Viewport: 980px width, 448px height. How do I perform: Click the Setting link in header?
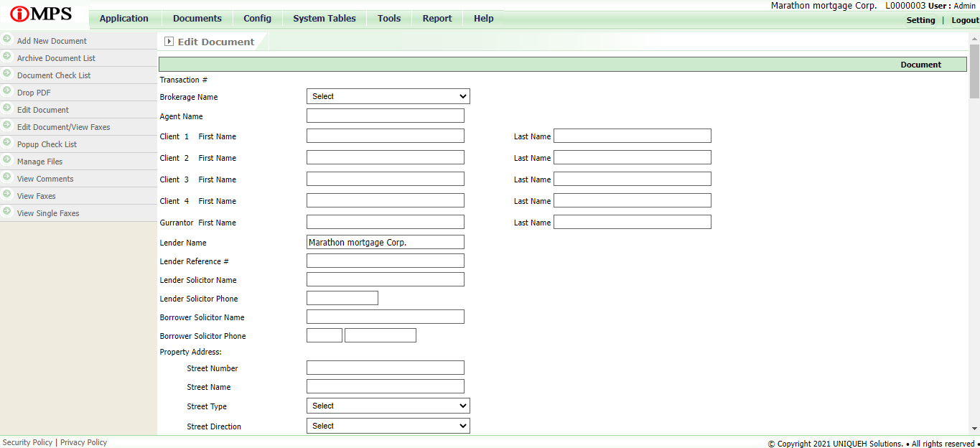920,20
